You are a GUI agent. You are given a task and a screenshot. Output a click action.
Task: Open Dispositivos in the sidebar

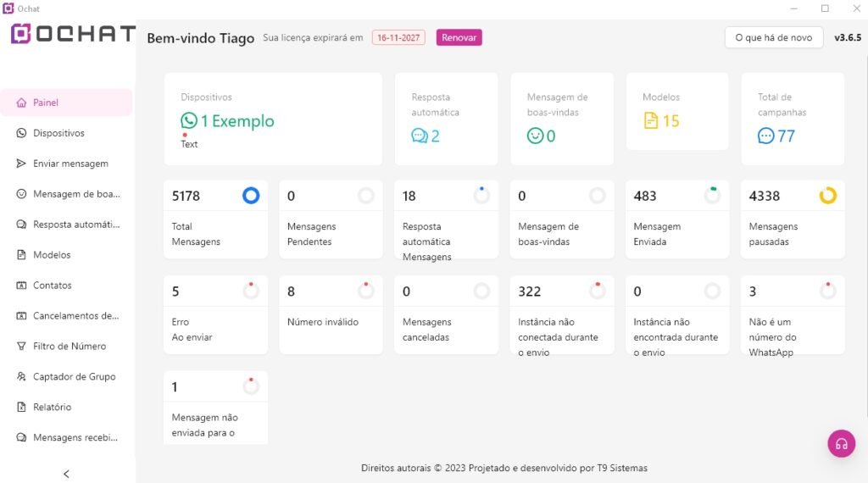58,133
